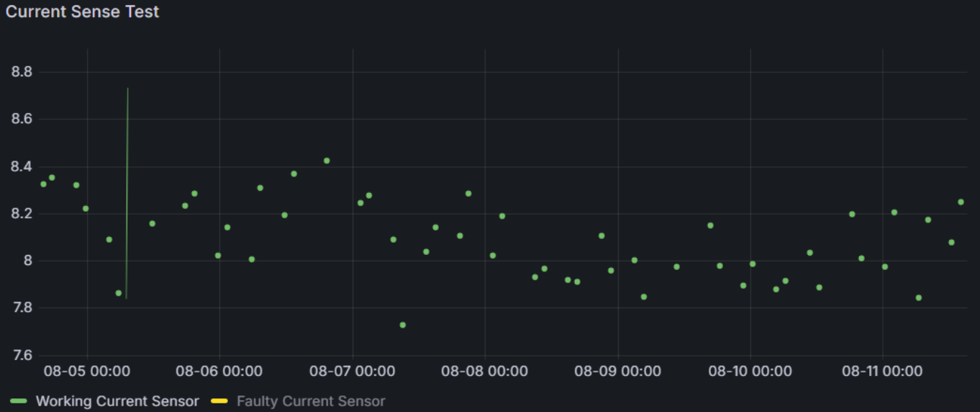Click the green vertical spike line near 08-05
The image size is (980, 412).
click(127, 194)
